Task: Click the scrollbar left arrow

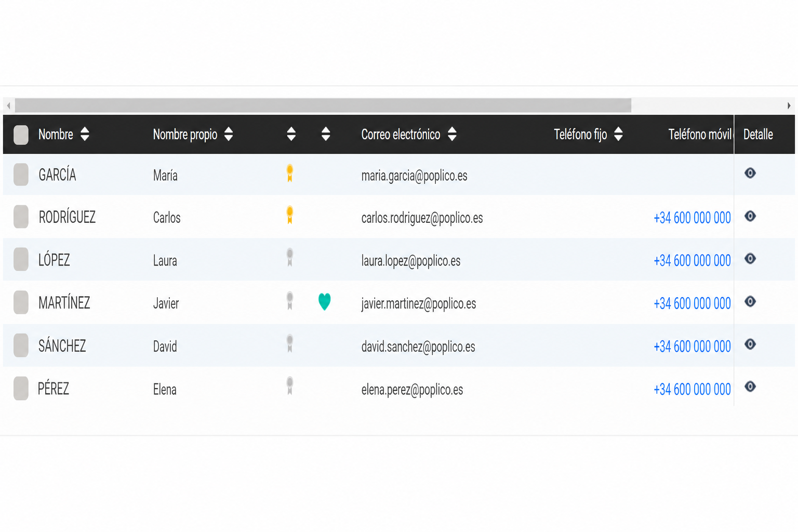Action: point(8,105)
